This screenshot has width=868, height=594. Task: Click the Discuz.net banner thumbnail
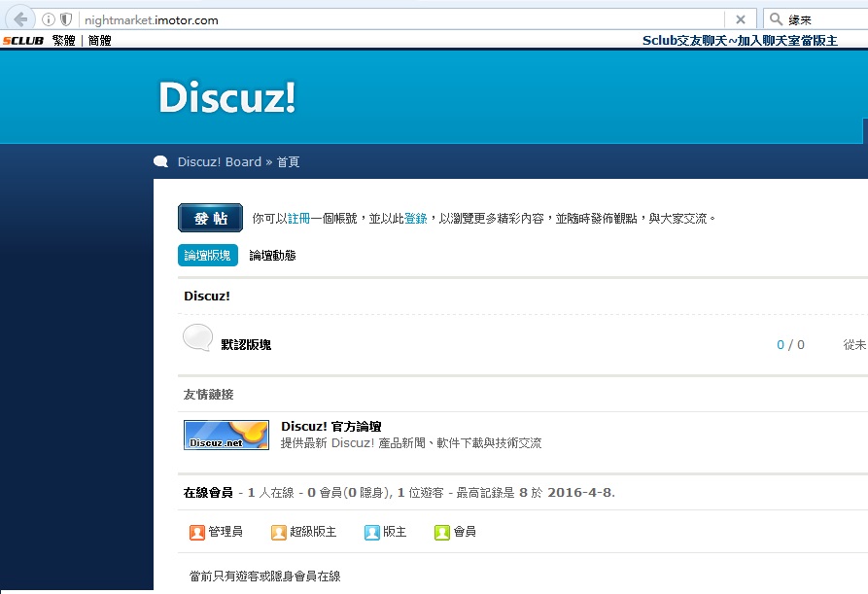pyautogui.click(x=226, y=436)
